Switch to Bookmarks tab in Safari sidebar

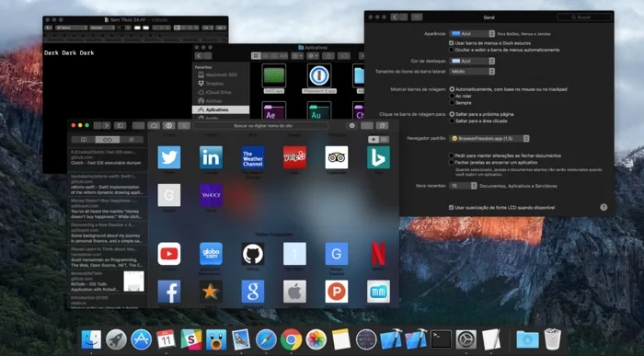click(x=84, y=140)
